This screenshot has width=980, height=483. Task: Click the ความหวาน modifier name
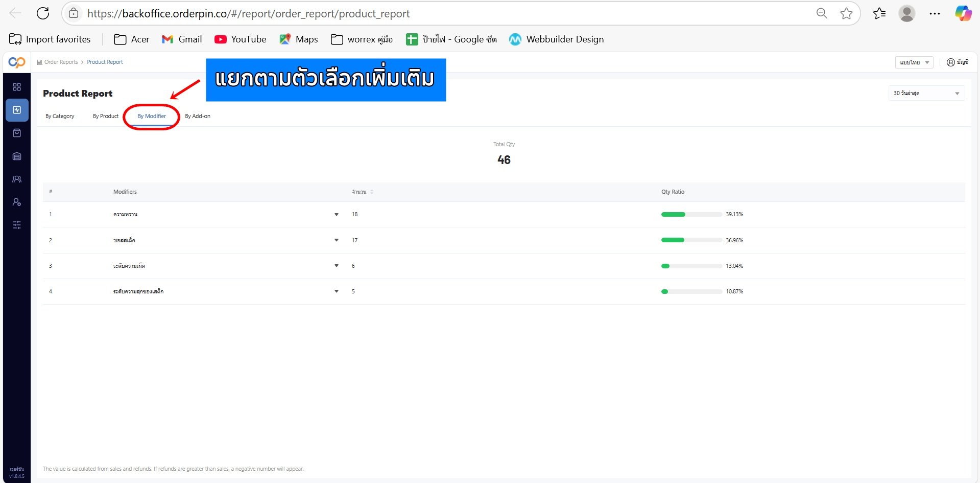tap(125, 215)
